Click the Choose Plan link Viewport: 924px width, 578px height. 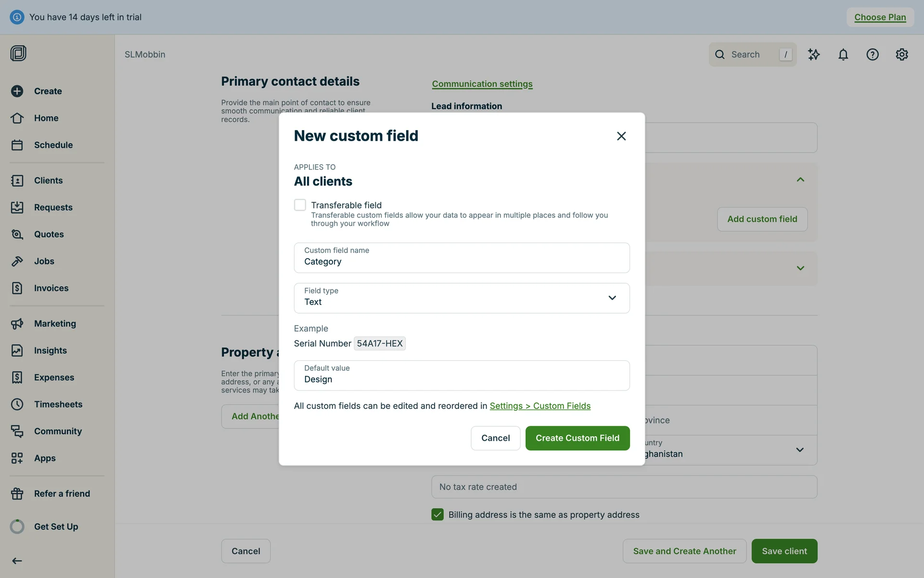tap(880, 17)
